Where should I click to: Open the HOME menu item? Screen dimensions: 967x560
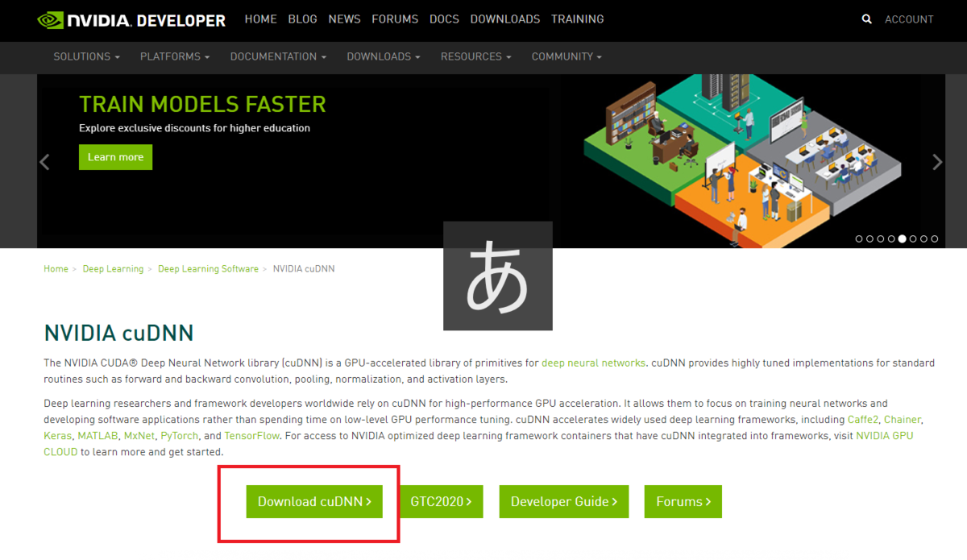(x=260, y=19)
